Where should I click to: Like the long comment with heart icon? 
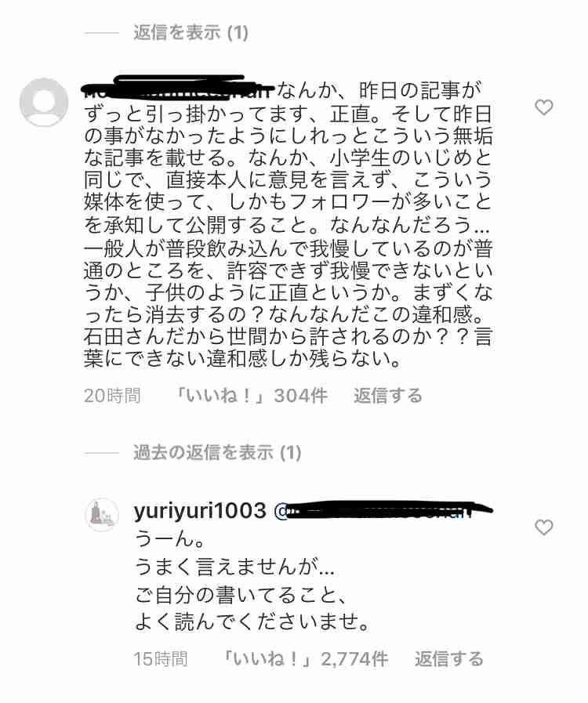coord(543,107)
